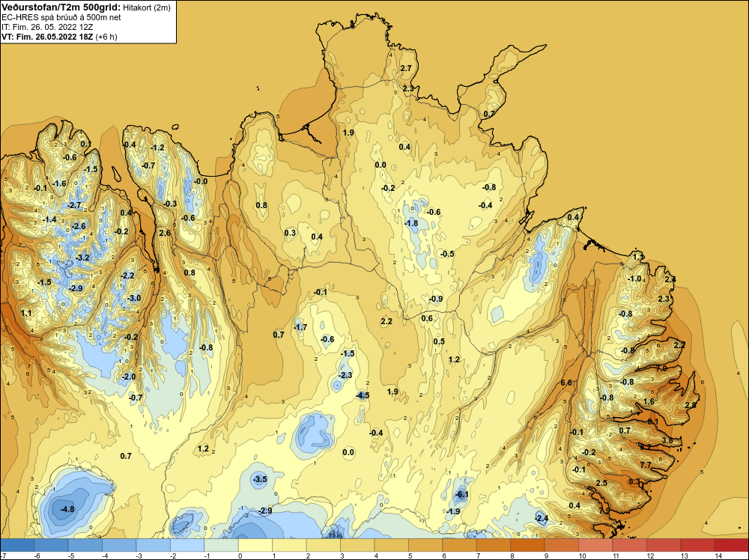The height and width of the screenshot is (560, 749).
Task: Click the legend swatch between -7 and -6
Action: point(18,544)
